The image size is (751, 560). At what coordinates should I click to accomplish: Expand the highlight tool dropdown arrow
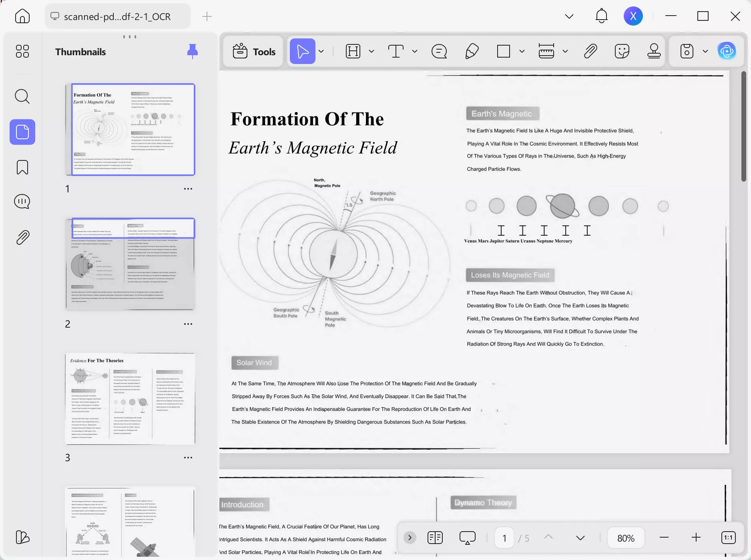[x=371, y=51]
